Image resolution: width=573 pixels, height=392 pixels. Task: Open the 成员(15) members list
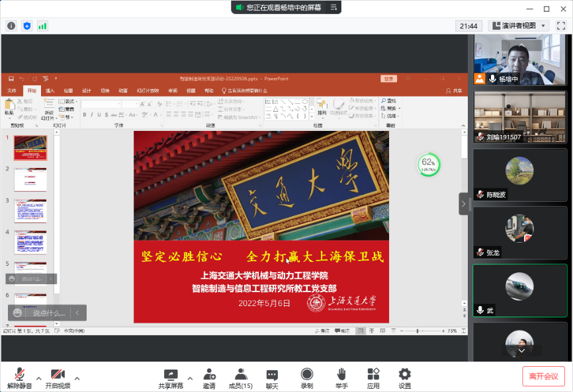pos(240,378)
